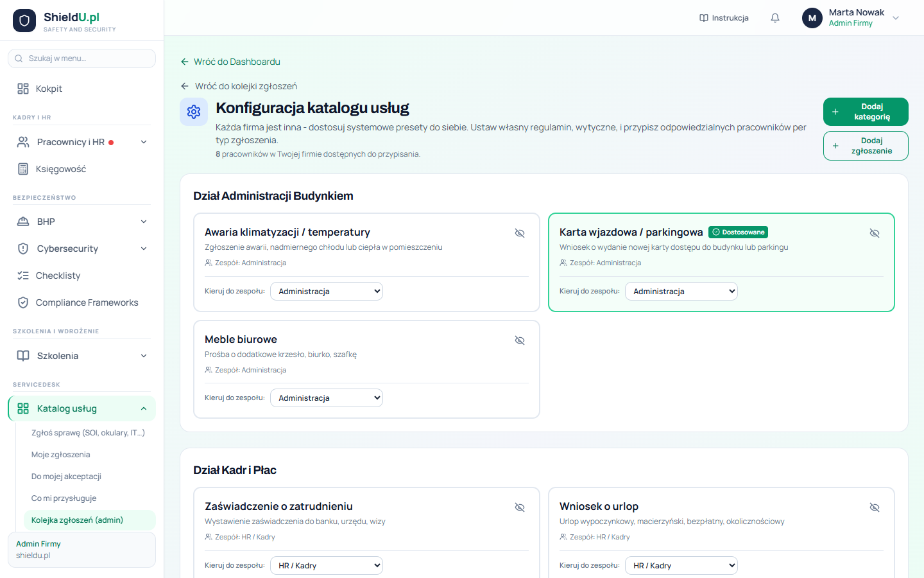Viewport: 924px width, 578px height.
Task: Toggle visibility of Awaria klimatyzacji / temperatury
Action: 520,233
